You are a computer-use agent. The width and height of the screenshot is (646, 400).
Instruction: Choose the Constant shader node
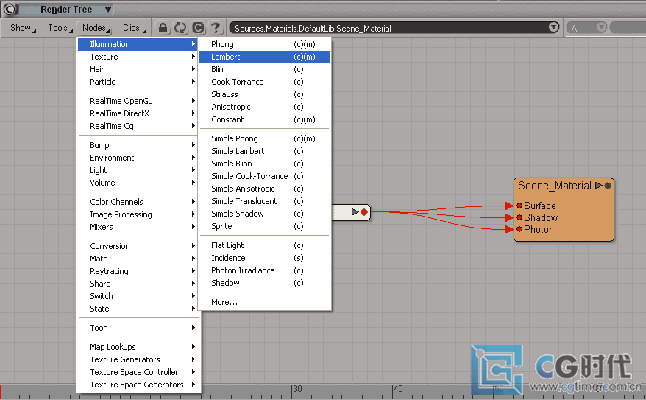264,119
